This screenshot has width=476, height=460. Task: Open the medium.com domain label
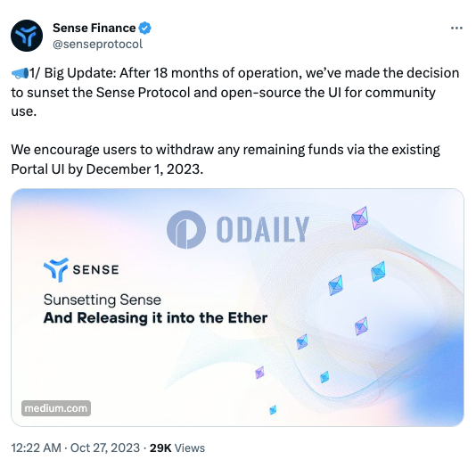tap(56, 408)
